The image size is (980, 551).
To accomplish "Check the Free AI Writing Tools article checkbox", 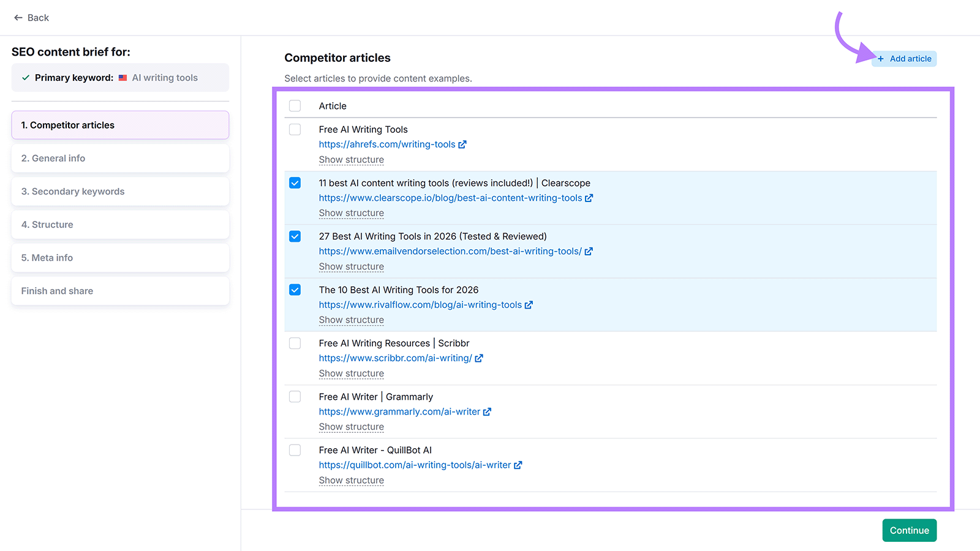I will (295, 129).
